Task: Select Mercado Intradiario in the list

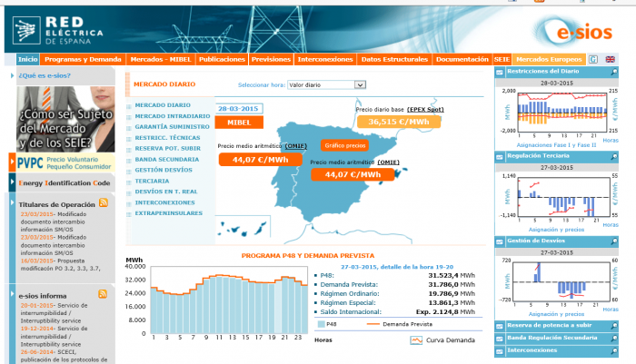Action: click(x=173, y=116)
